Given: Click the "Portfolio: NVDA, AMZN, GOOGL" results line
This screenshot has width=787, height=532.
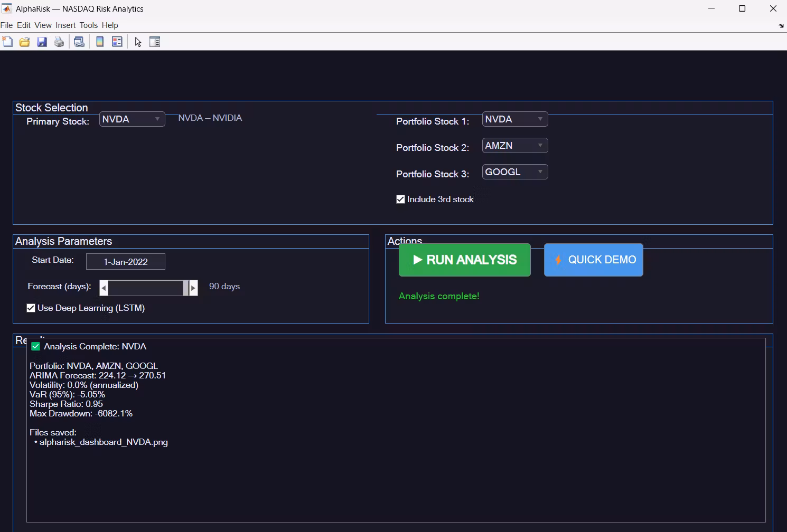Looking at the screenshot, I should [x=93, y=366].
